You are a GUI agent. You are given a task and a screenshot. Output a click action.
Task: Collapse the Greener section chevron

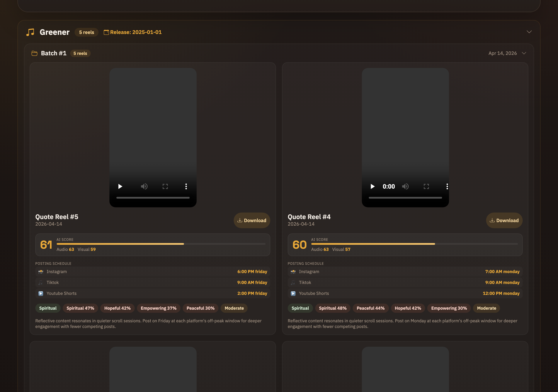(529, 32)
